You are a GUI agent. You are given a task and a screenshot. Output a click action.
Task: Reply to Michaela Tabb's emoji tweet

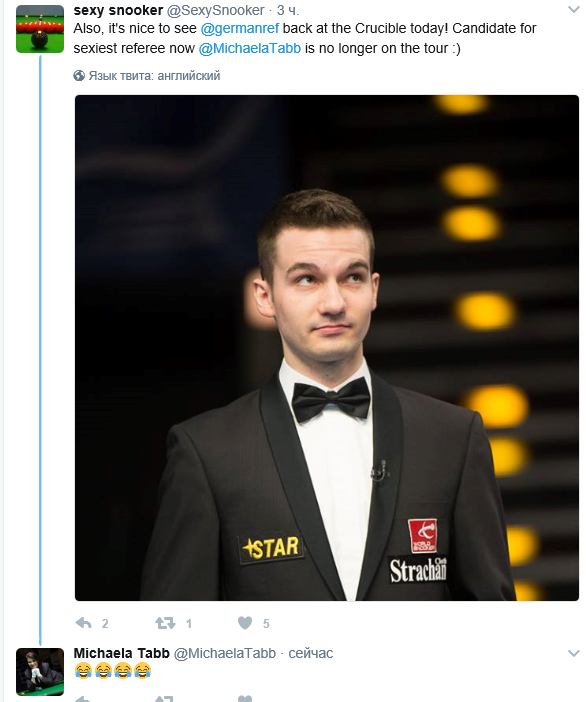pos(84,699)
